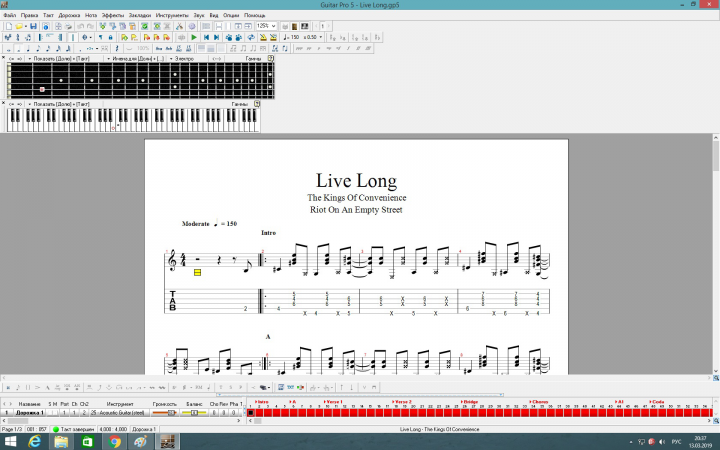Close the fretboard panel with X

4,58
